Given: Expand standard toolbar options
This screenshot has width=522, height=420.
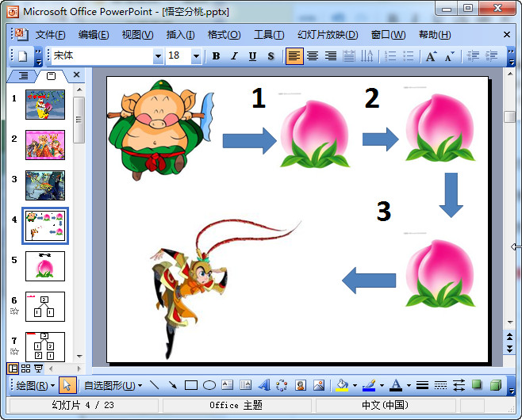Looking at the screenshot, I should [39, 56].
